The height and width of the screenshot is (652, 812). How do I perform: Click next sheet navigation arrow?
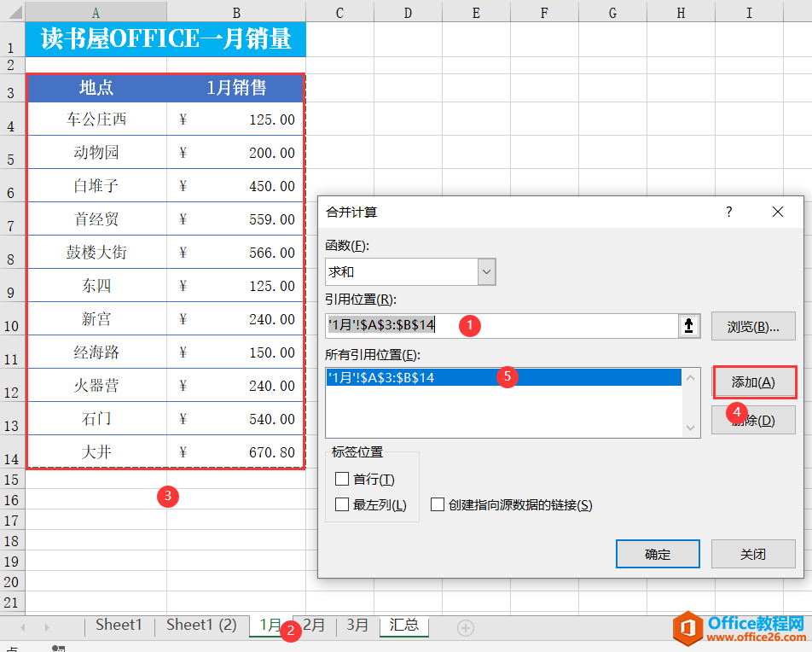coord(46,628)
